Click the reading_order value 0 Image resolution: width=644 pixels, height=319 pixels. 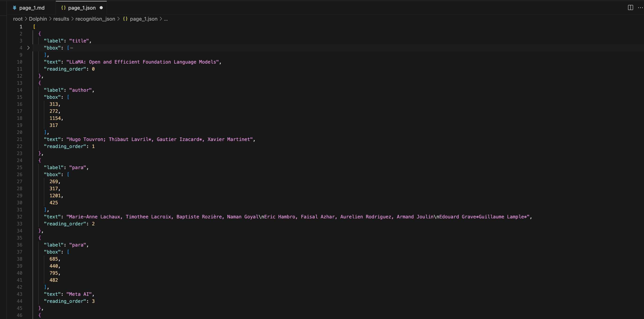[x=93, y=69]
